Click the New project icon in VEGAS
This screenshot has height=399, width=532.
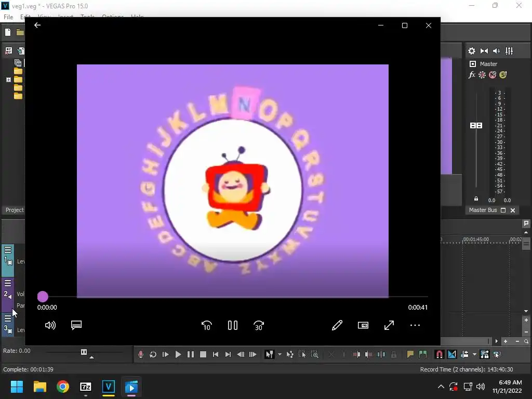(x=8, y=32)
